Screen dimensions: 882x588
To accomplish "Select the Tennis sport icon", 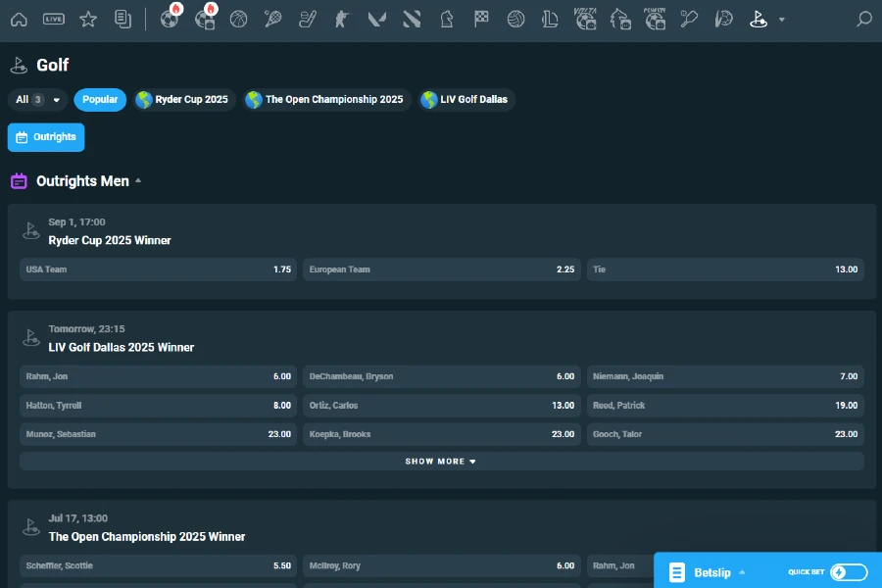I will pos(272,18).
